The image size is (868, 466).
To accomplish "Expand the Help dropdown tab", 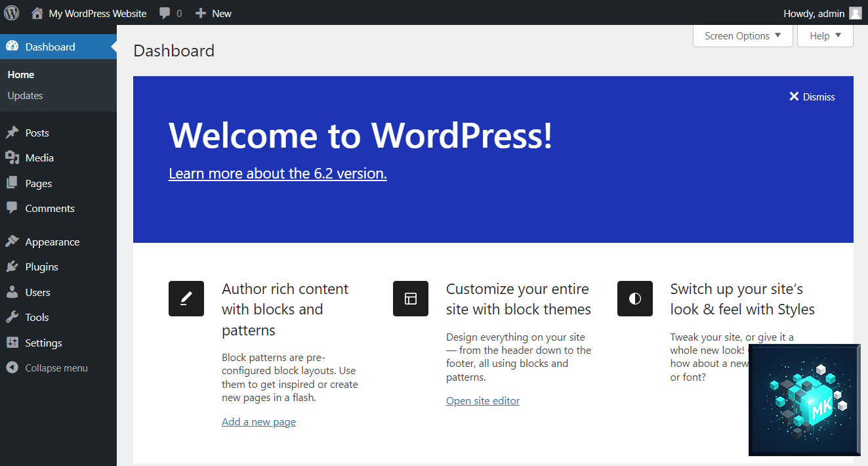I will point(825,36).
